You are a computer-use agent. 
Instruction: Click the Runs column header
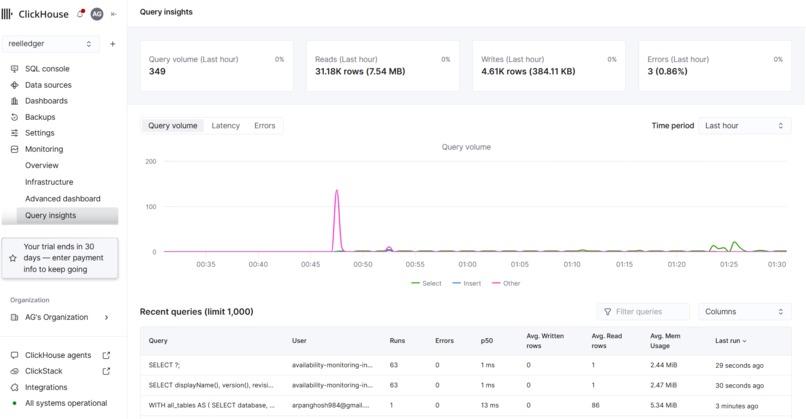[397, 341]
